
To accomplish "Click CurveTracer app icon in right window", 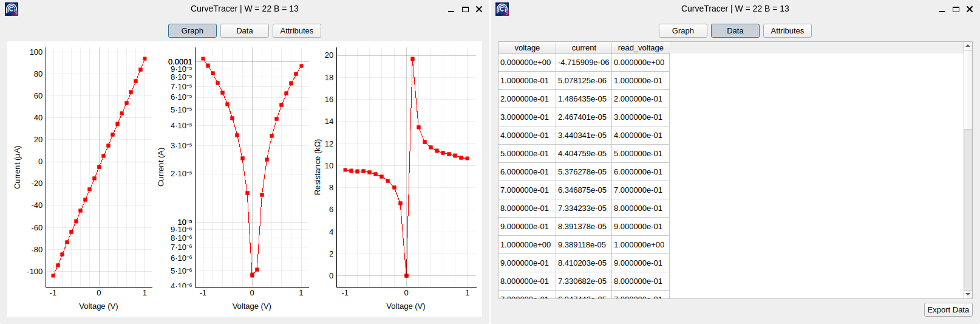I will click(x=502, y=9).
